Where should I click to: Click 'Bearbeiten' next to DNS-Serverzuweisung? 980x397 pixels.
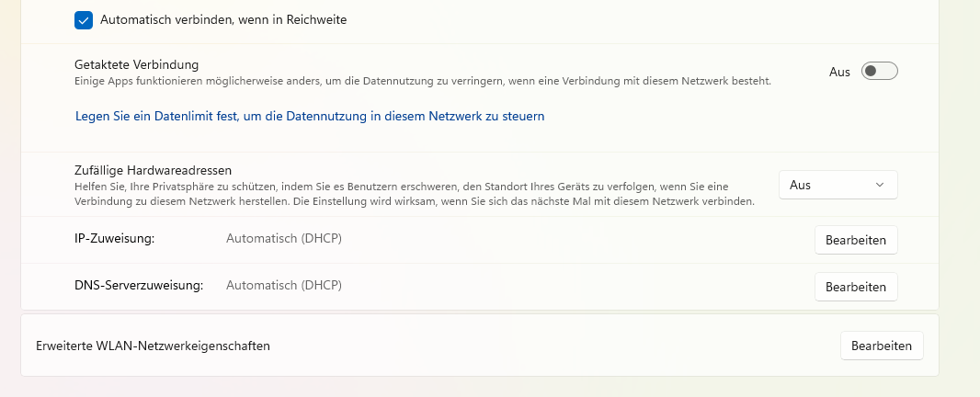855,287
